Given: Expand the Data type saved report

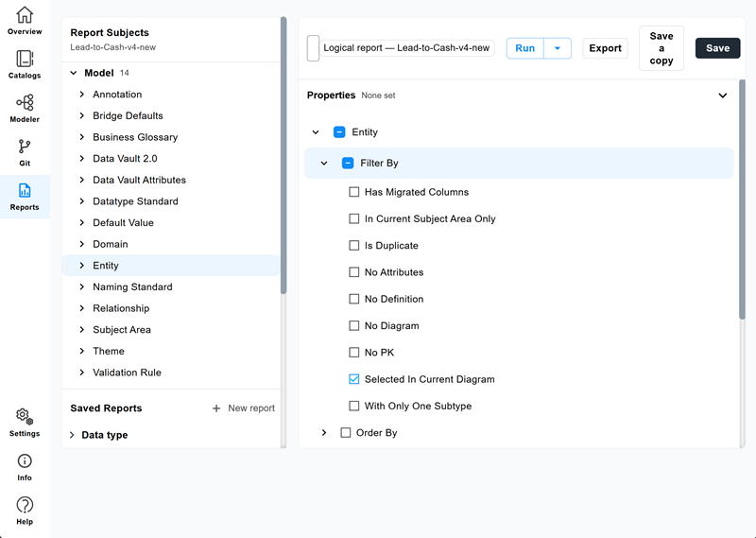Looking at the screenshot, I should 72,435.
